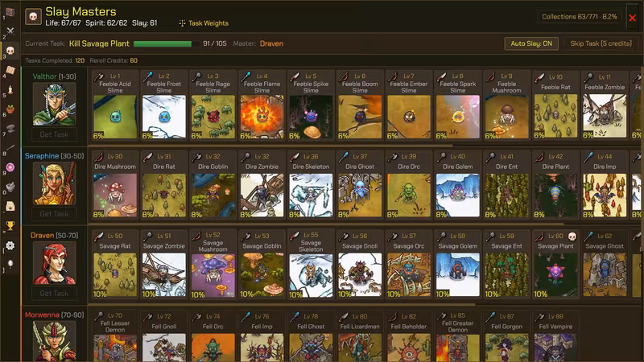The image size is (644, 362).
Task: Click Get Task under Valthor
Action: 54,134
